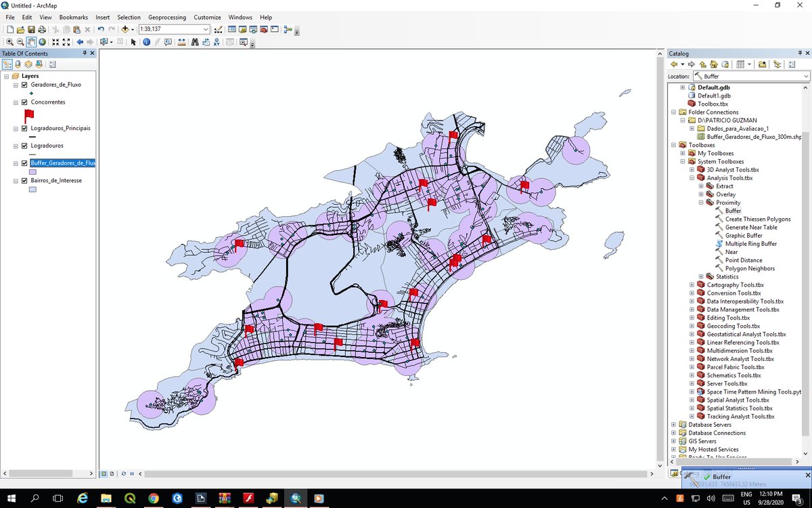Expand the Dados_para_Avaliacao_1 folder
This screenshot has width=812, height=508.
click(x=692, y=128)
